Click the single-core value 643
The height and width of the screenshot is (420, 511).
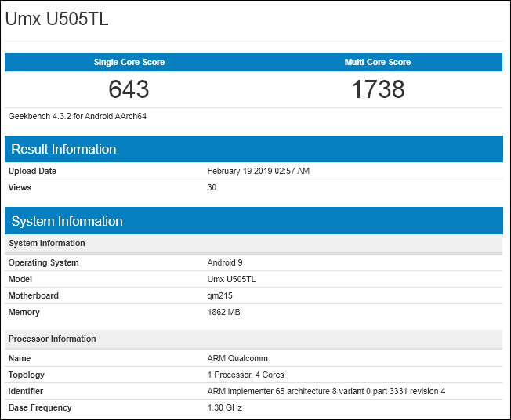pos(129,89)
